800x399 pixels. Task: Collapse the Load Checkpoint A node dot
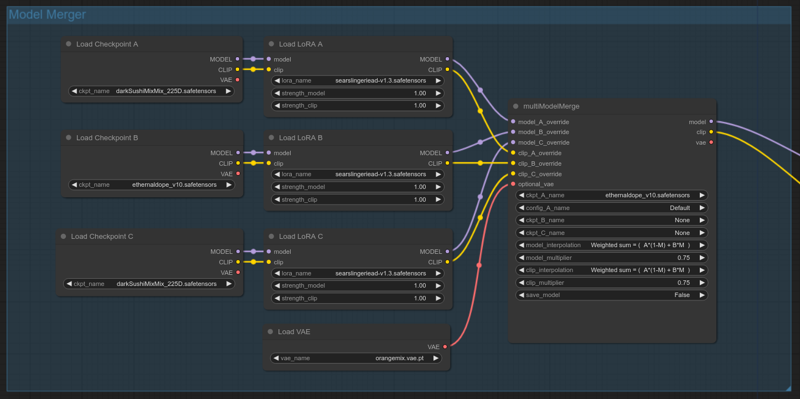click(x=68, y=44)
